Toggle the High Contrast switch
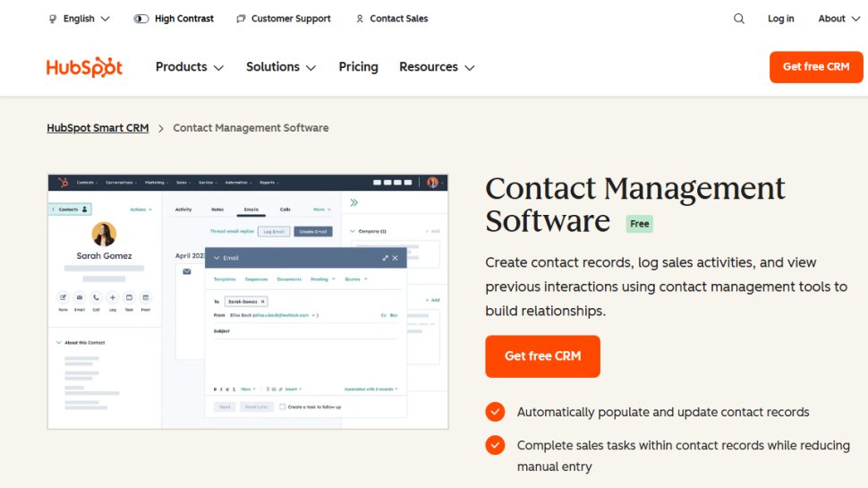Image resolution: width=868 pixels, height=488 pixels. pyautogui.click(x=141, y=19)
